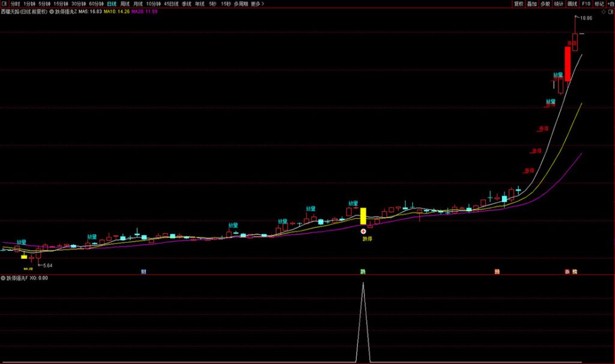The height and width of the screenshot is (364, 615).
Task: Click the 叠加 overlay button
Action: tap(532, 4)
